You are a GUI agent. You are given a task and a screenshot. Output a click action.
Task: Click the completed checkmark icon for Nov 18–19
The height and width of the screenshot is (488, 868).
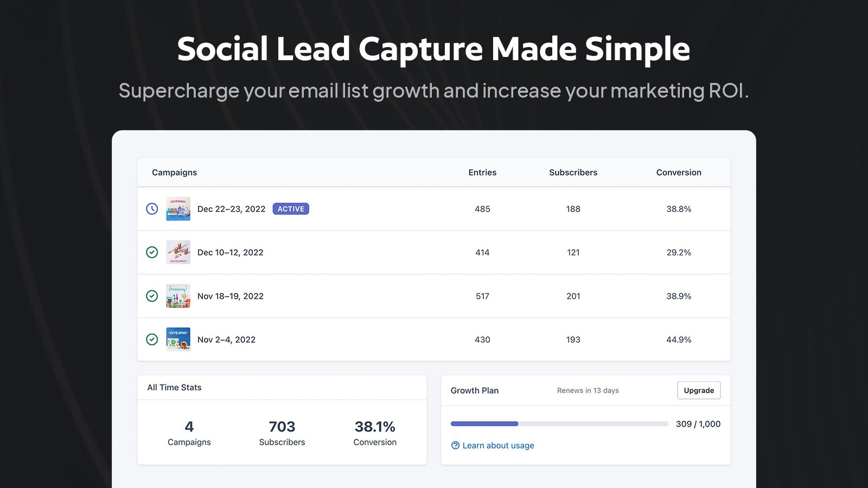[x=152, y=296]
